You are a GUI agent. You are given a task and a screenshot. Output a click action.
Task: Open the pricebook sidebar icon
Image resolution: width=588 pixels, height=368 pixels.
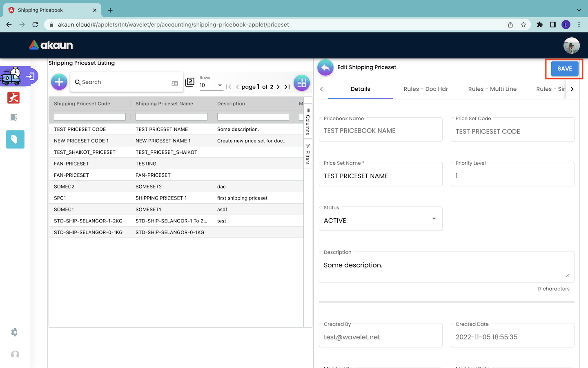(14, 117)
